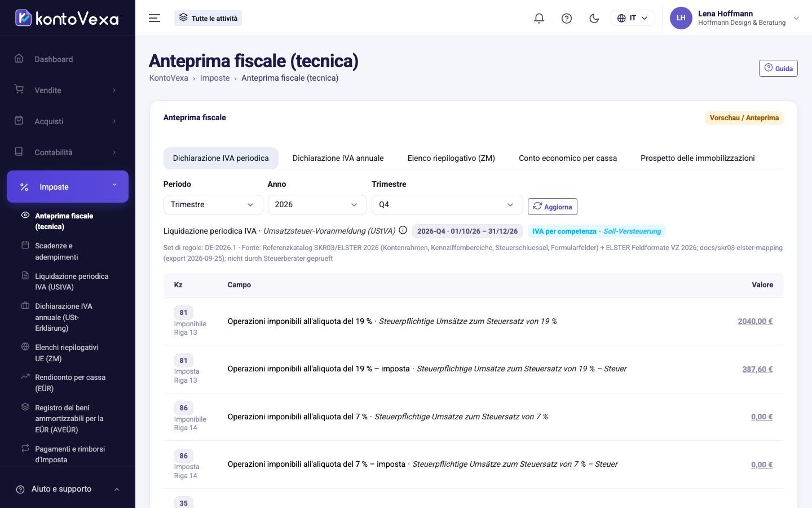812x508 pixels.
Task: Click the Guida button
Action: 778,68
